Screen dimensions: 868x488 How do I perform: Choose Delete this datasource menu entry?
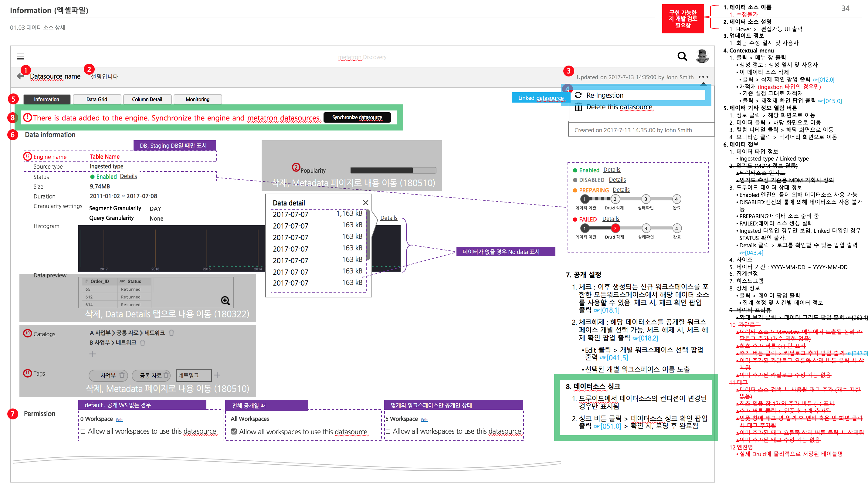point(619,107)
